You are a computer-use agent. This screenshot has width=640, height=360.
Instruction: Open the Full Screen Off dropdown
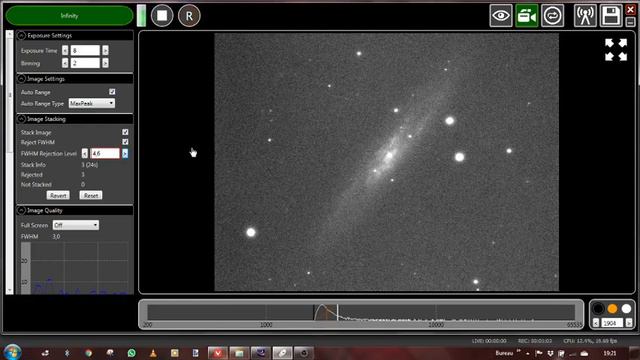76,225
